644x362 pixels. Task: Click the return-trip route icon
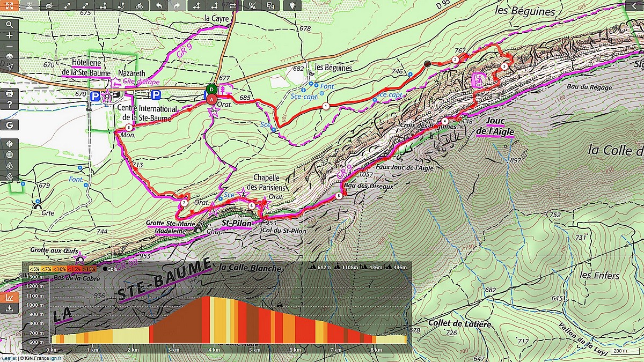215,6
